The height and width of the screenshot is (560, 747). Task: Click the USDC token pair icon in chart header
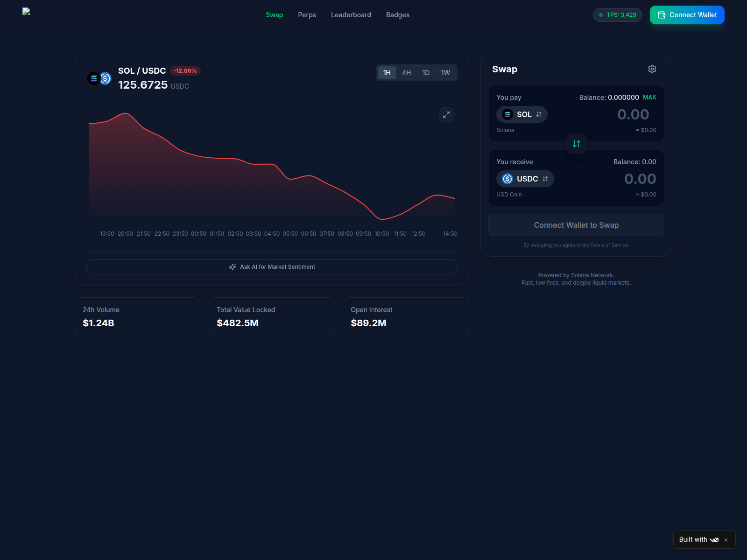pos(106,78)
